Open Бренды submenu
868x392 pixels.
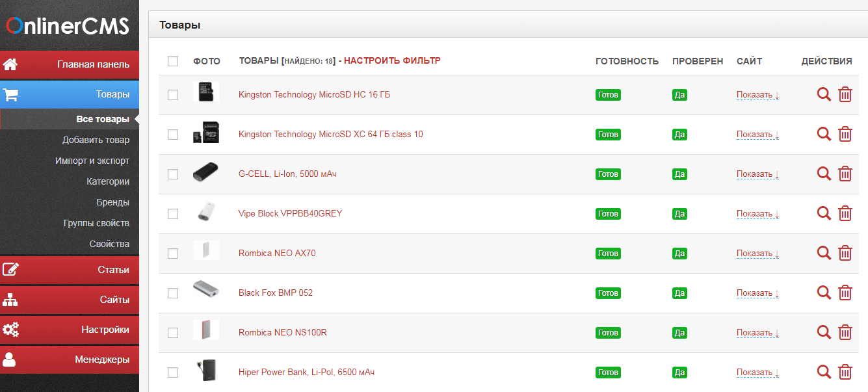point(112,202)
